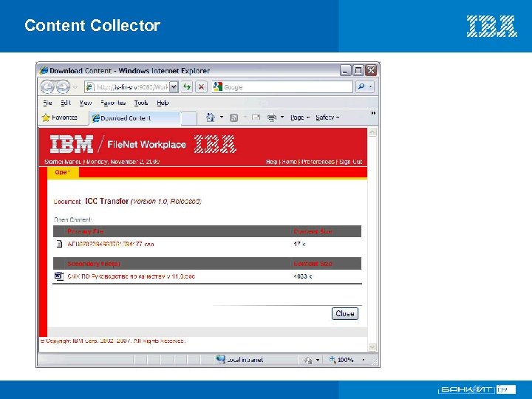This screenshot has width=532, height=399.
Task: Click the Home link in FileNet header
Action: [290, 162]
